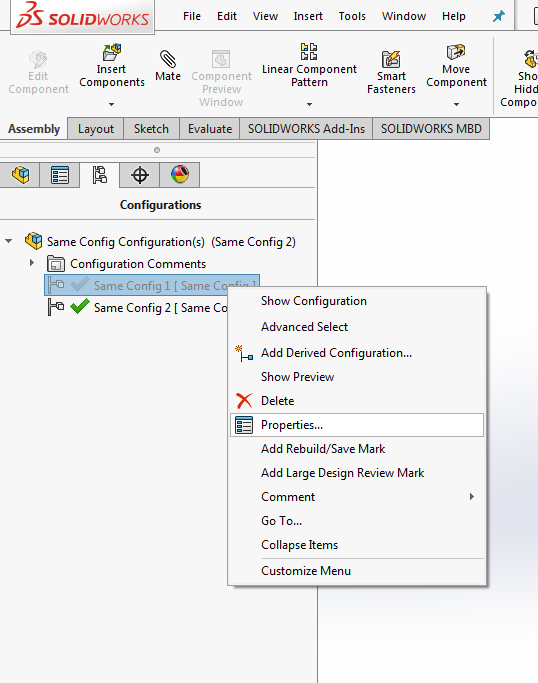Expand Comment submenu arrow
This screenshot has height=683, width=538.
(472, 497)
